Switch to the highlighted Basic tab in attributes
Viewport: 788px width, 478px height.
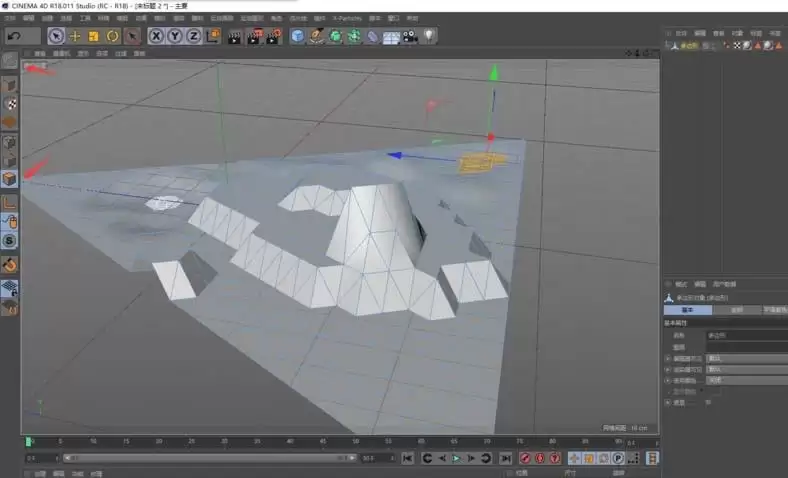coord(688,310)
